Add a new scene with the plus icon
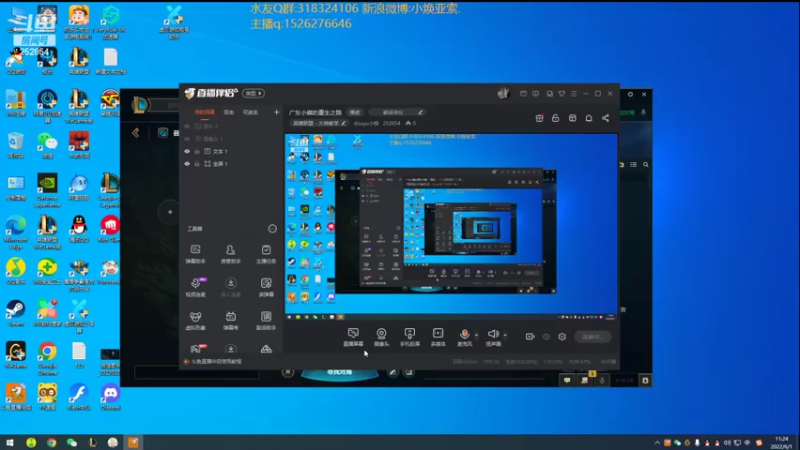 pyautogui.click(x=277, y=112)
